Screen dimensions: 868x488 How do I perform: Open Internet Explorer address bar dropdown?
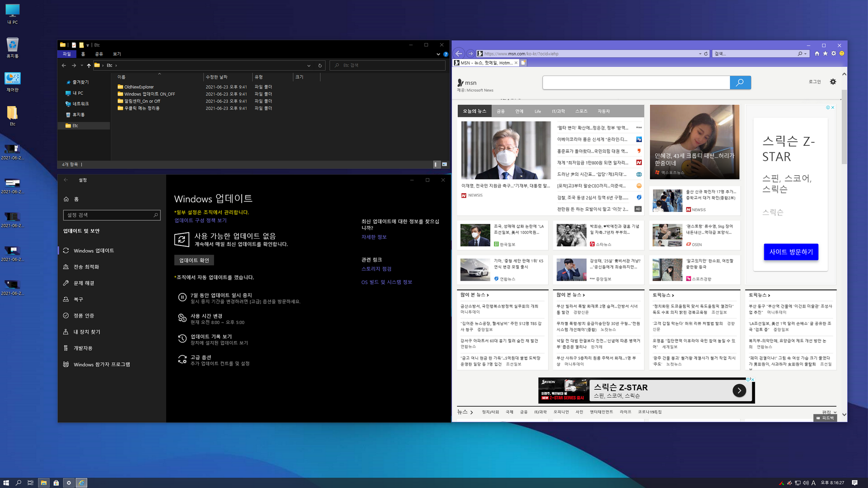point(700,54)
